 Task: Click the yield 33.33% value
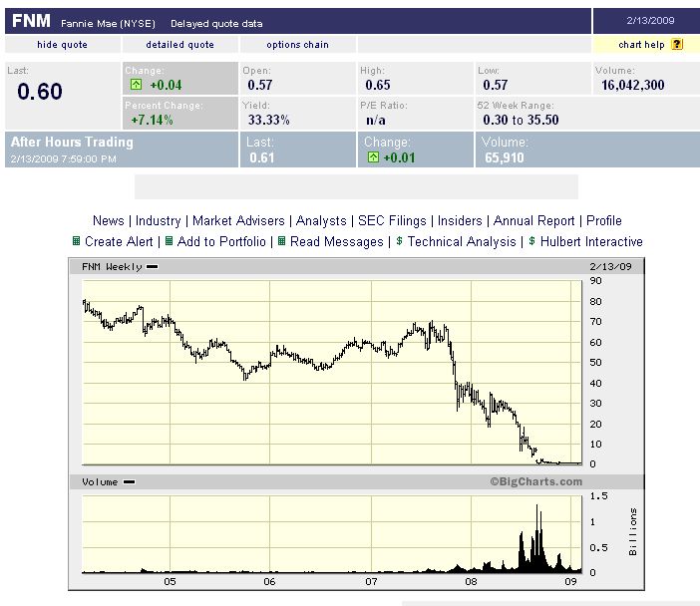tap(269, 120)
